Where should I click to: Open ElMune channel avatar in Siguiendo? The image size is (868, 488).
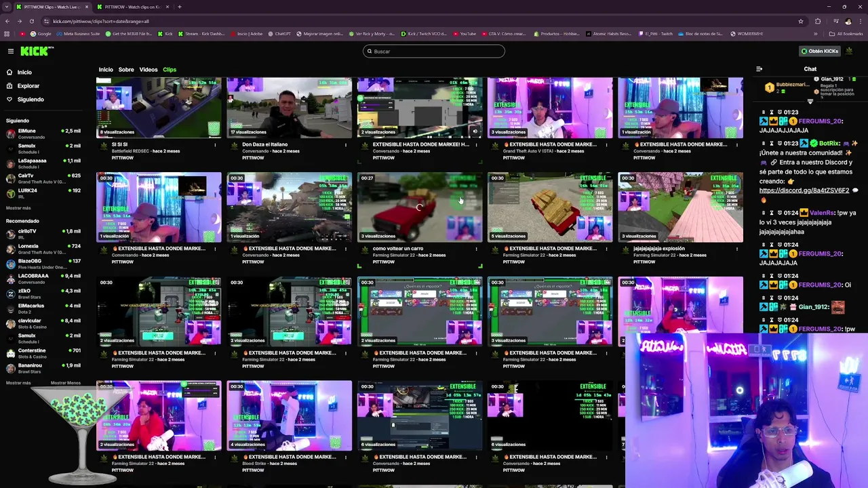10,134
